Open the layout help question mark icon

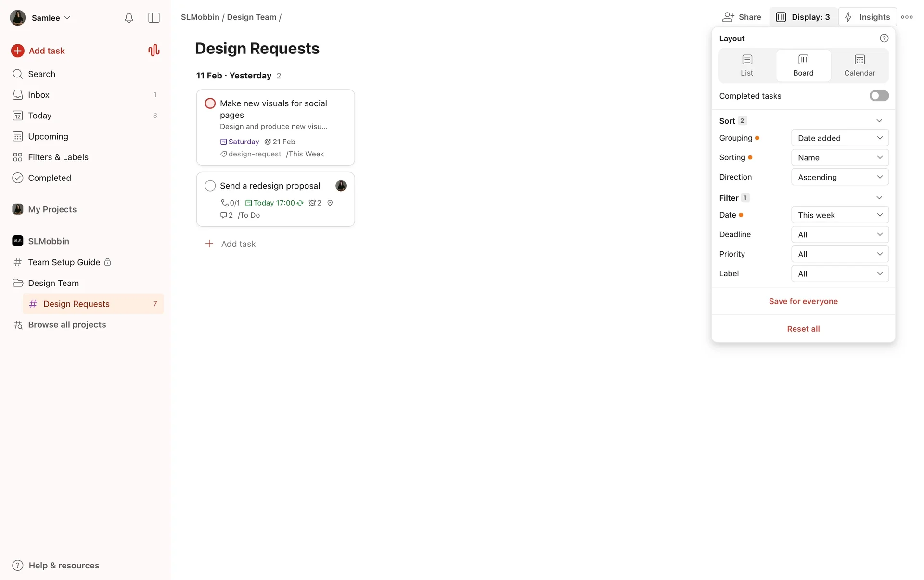tap(884, 39)
